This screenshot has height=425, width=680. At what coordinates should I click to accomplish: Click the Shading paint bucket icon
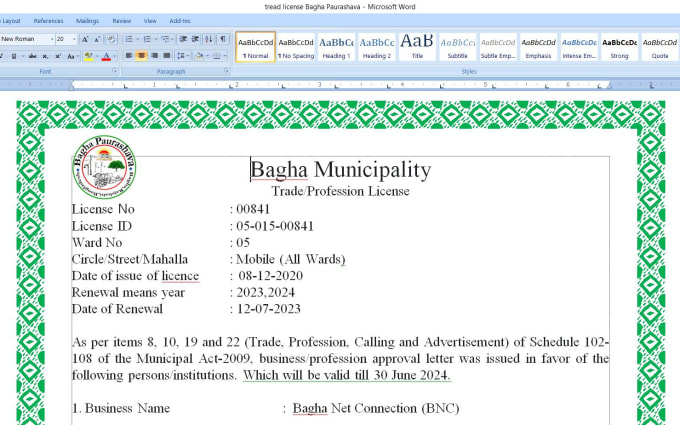coord(199,56)
